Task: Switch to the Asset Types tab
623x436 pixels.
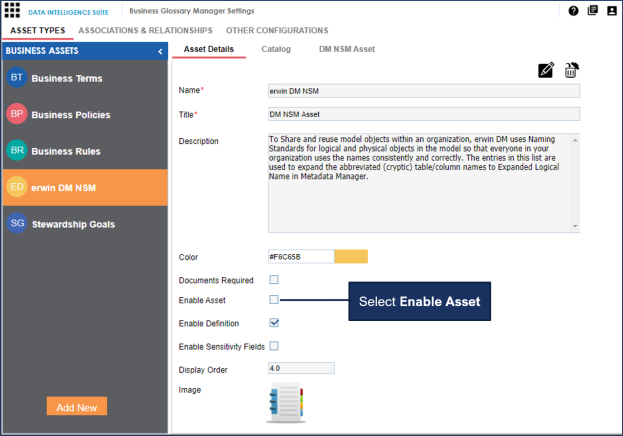Action: (x=38, y=31)
